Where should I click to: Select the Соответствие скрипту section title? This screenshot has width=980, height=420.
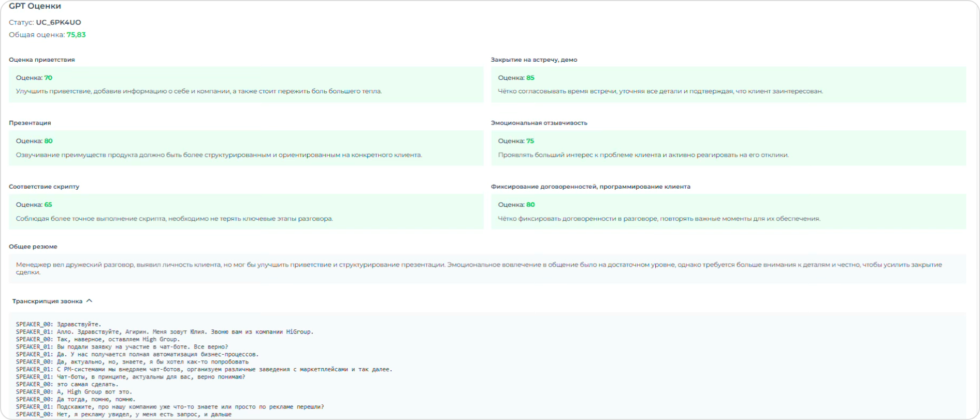[44, 187]
